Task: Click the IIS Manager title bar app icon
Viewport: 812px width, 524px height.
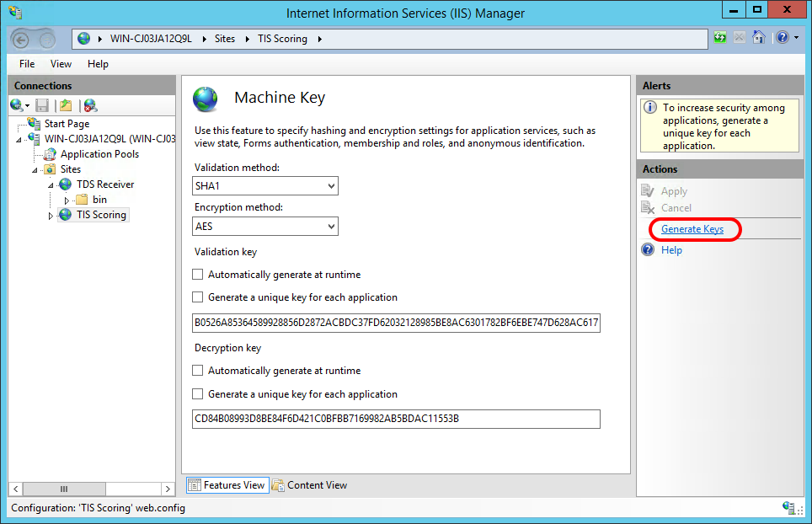Action: 15,12
